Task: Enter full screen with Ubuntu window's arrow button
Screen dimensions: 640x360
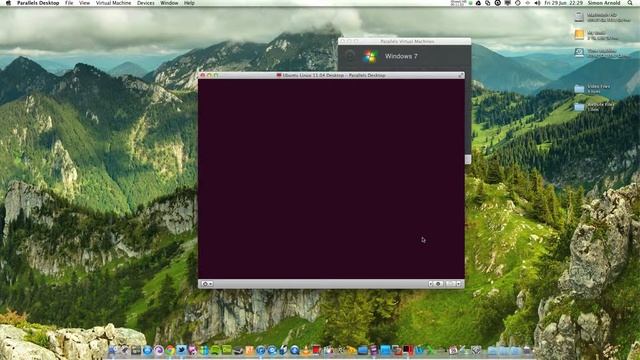Action: pyautogui.click(x=461, y=75)
